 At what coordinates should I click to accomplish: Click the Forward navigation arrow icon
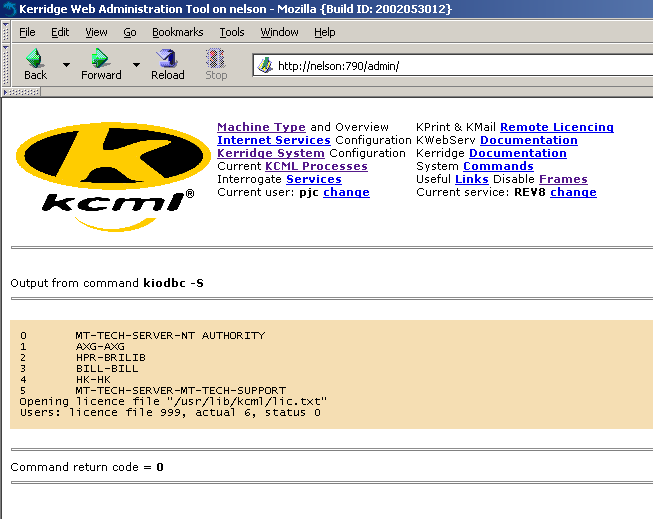[100, 58]
